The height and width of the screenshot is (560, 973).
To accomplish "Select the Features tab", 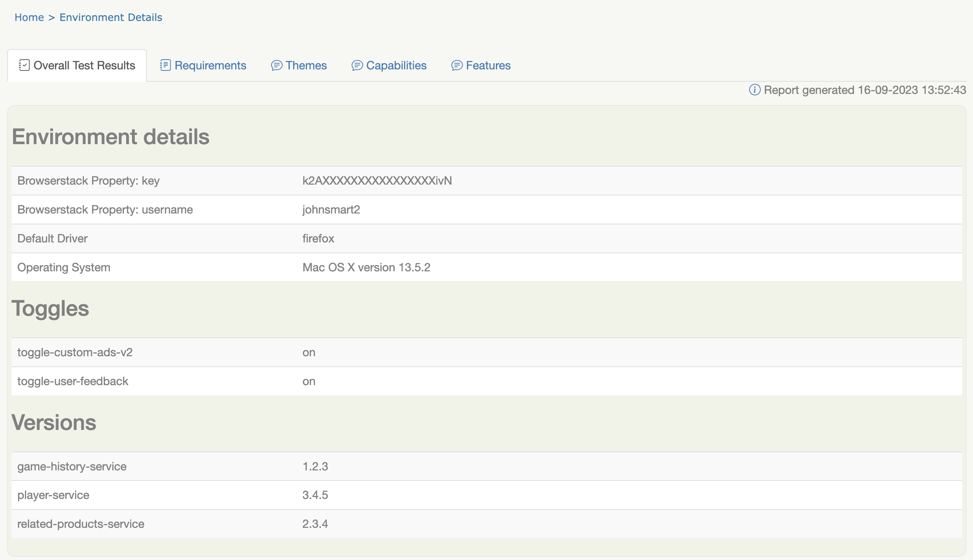I will point(488,65).
